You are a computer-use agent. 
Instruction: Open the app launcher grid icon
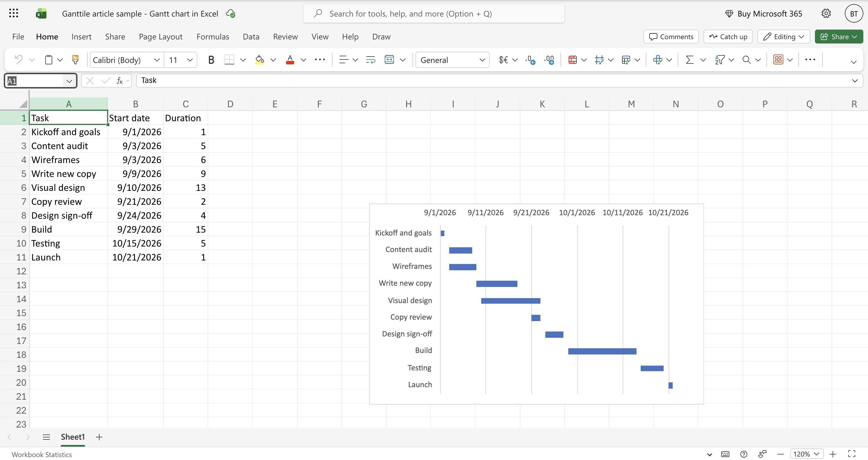click(x=13, y=13)
